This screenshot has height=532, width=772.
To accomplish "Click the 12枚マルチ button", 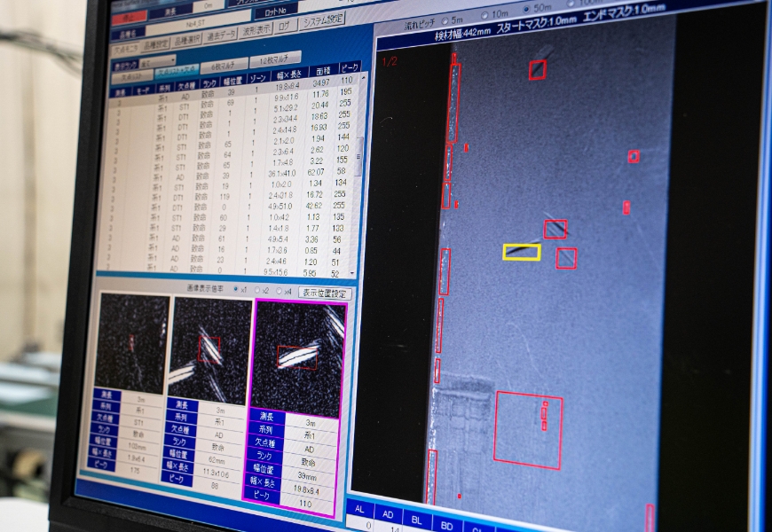I will [275, 60].
